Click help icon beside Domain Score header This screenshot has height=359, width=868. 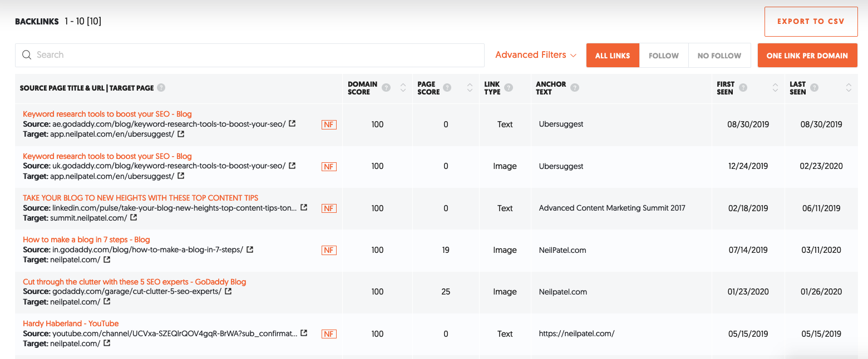[386, 88]
